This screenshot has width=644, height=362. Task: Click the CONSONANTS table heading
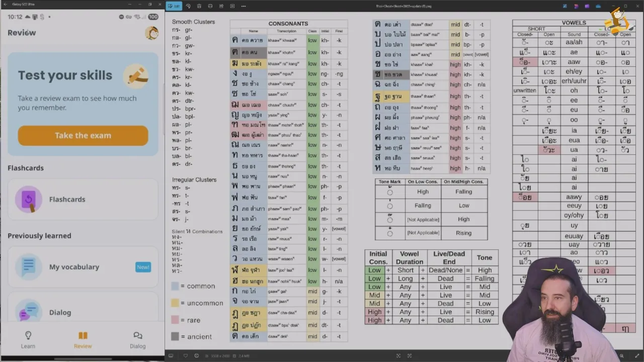[288, 24]
